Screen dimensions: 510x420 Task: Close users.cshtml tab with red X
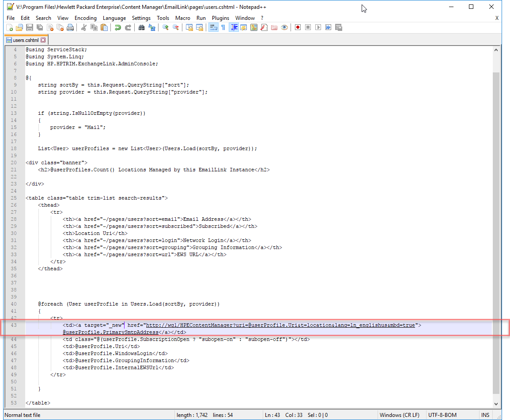tap(43, 40)
